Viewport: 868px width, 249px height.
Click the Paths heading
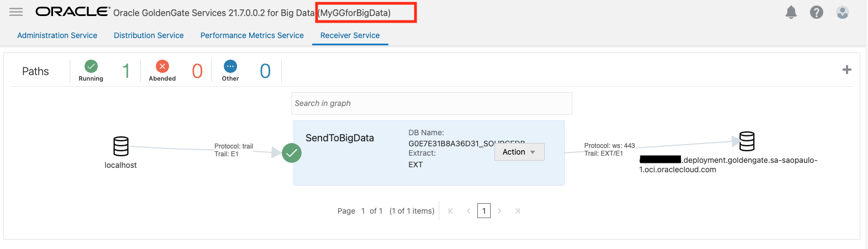pyautogui.click(x=35, y=71)
